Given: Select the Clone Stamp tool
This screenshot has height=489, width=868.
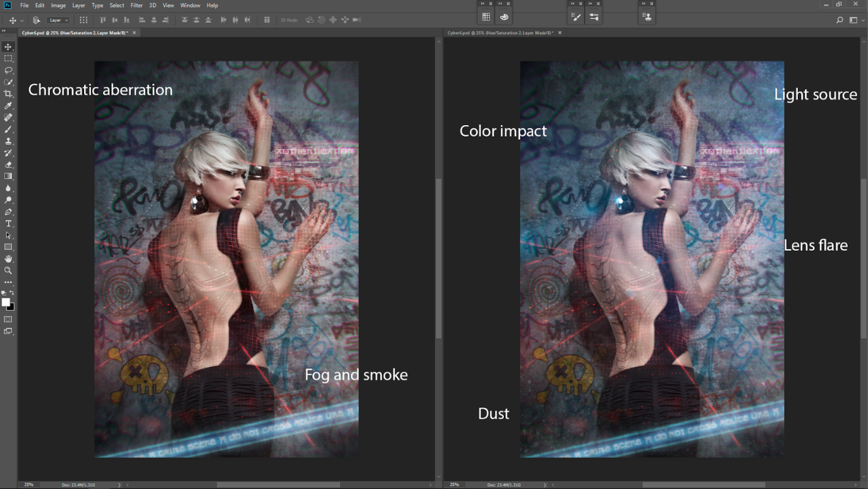Looking at the screenshot, I should coord(8,141).
